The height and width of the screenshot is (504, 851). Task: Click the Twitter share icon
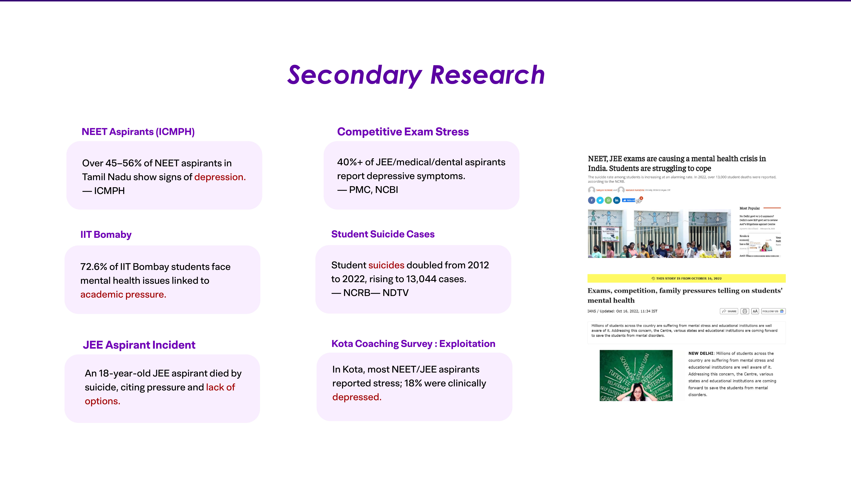[600, 200]
